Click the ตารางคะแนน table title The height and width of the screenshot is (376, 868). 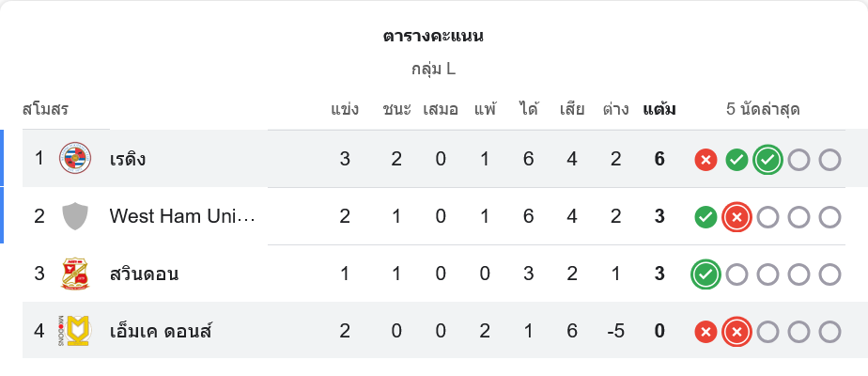tap(433, 37)
